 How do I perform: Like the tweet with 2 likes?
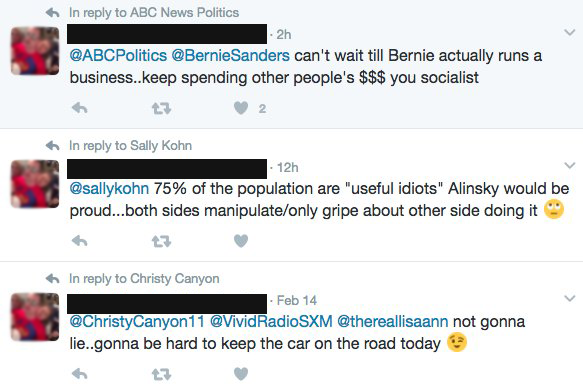pyautogui.click(x=241, y=108)
